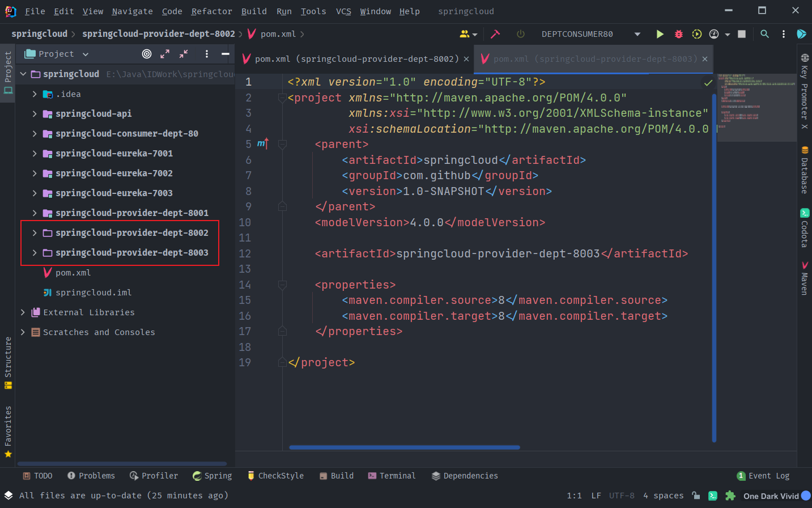The width and height of the screenshot is (812, 508).
Task: Collapse all project tree nodes
Action: [184, 54]
